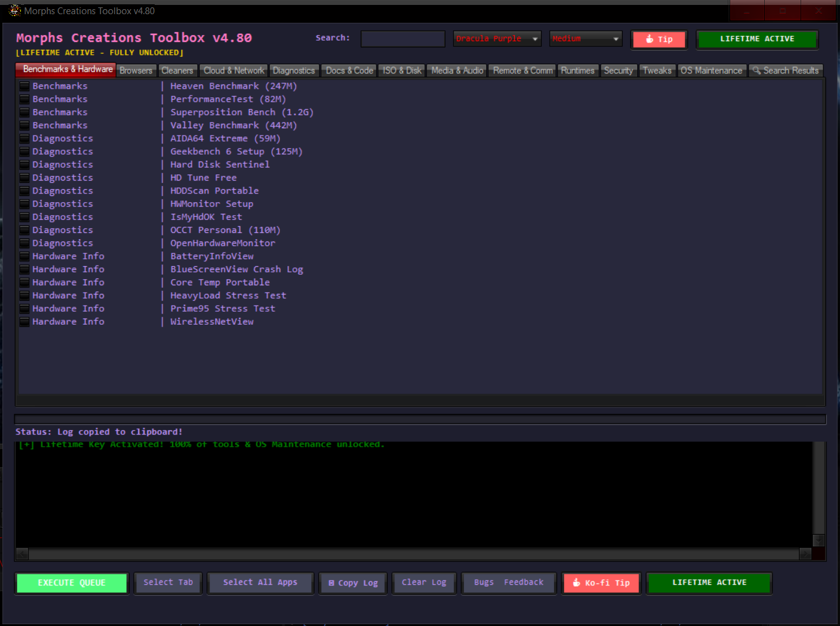Focus the Search input field

403,39
